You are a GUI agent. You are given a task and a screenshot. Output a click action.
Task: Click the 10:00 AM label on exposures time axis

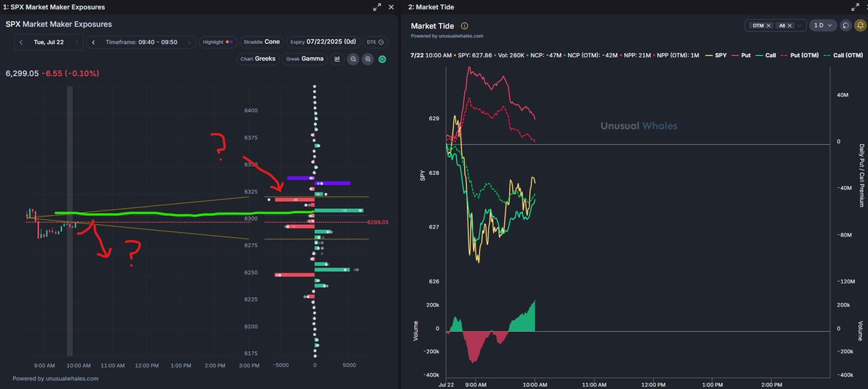tap(79, 366)
